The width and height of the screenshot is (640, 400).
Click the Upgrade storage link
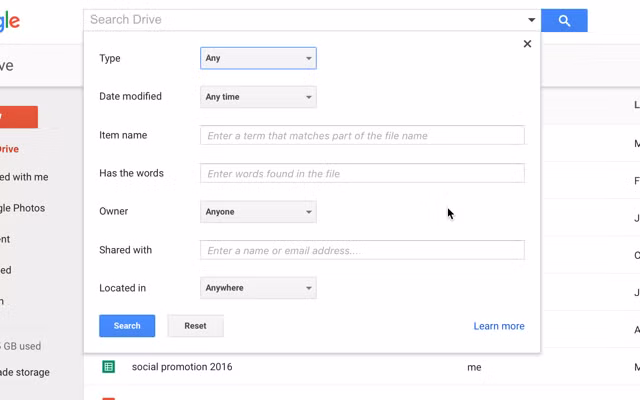point(25,372)
